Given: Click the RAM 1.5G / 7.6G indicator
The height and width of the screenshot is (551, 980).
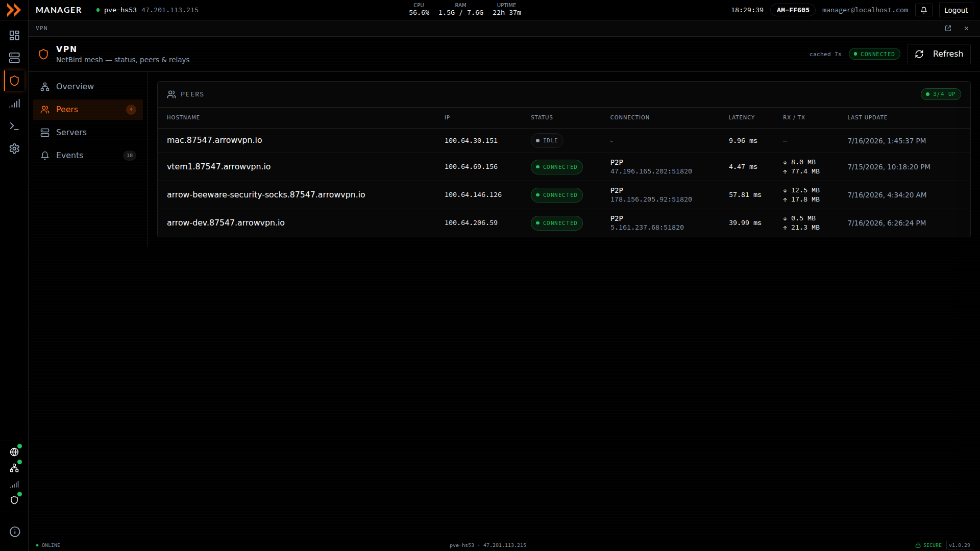Looking at the screenshot, I should (460, 9).
